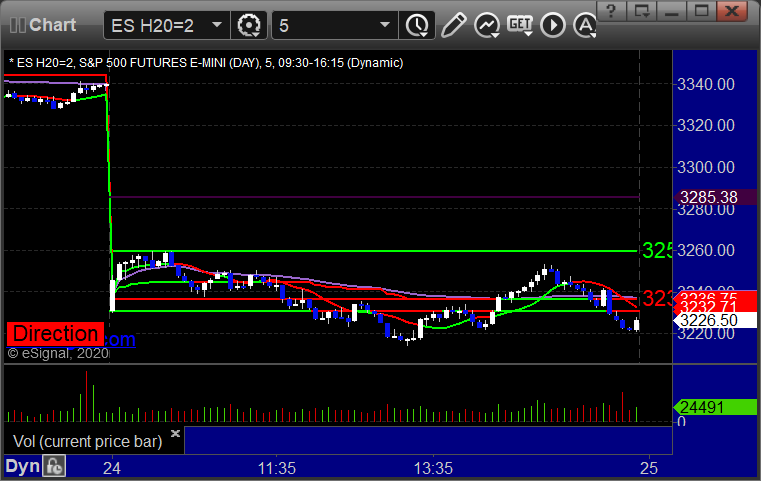Toggle the lock icon beside Dyn

[54, 465]
